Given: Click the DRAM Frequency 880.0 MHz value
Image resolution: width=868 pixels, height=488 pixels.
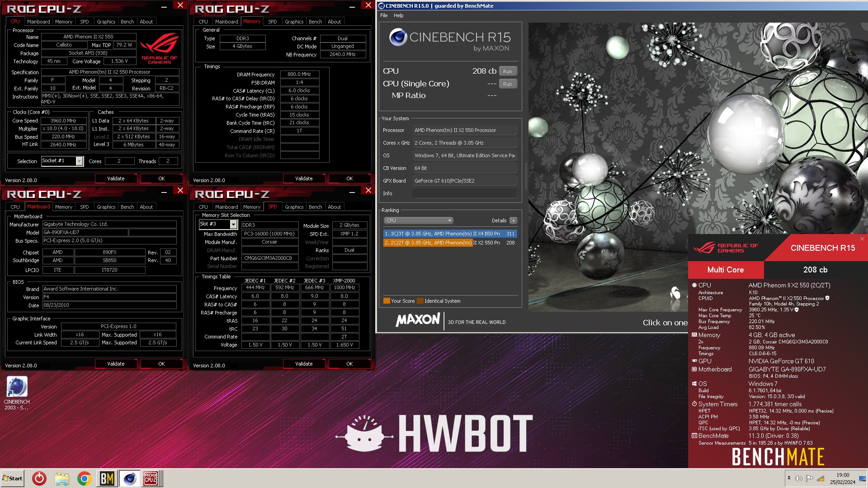Looking at the screenshot, I should [299, 74].
